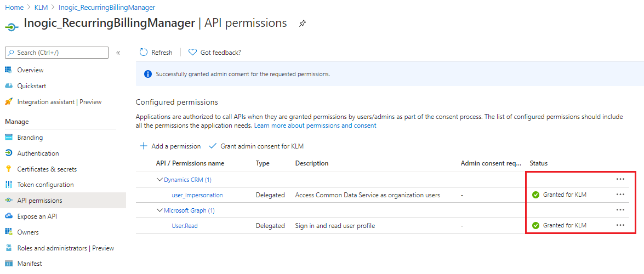Click the API / Permissions name column header
The height and width of the screenshot is (274, 644).
(x=190, y=163)
